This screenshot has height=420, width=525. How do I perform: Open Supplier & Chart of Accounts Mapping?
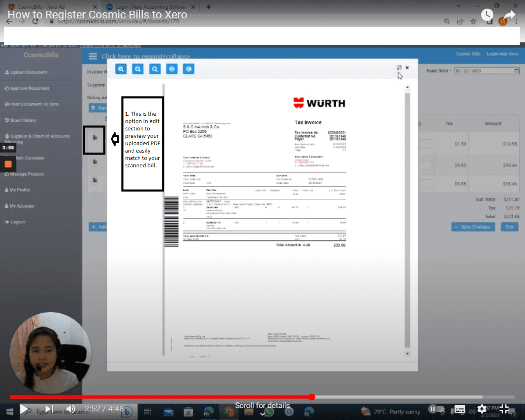pos(37,139)
